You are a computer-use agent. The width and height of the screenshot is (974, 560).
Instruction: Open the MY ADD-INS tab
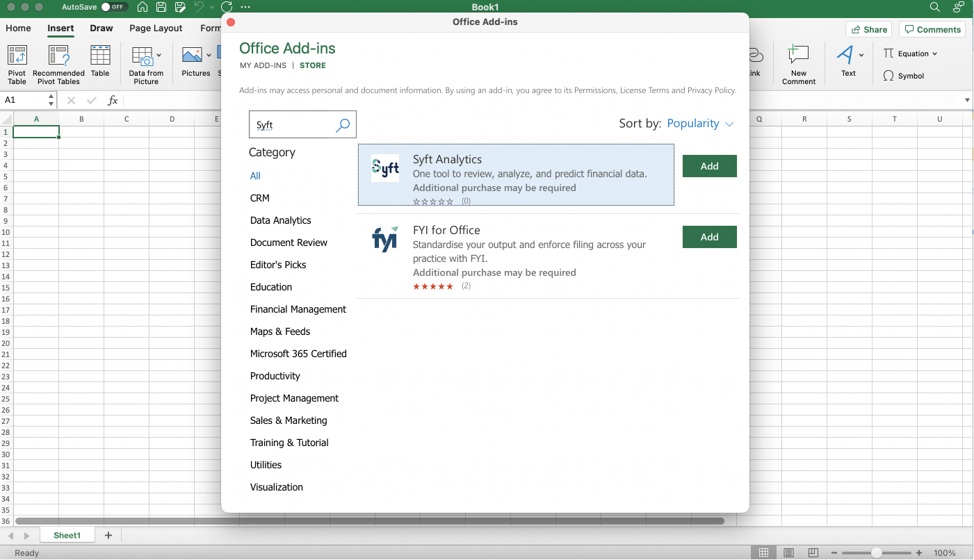click(263, 65)
